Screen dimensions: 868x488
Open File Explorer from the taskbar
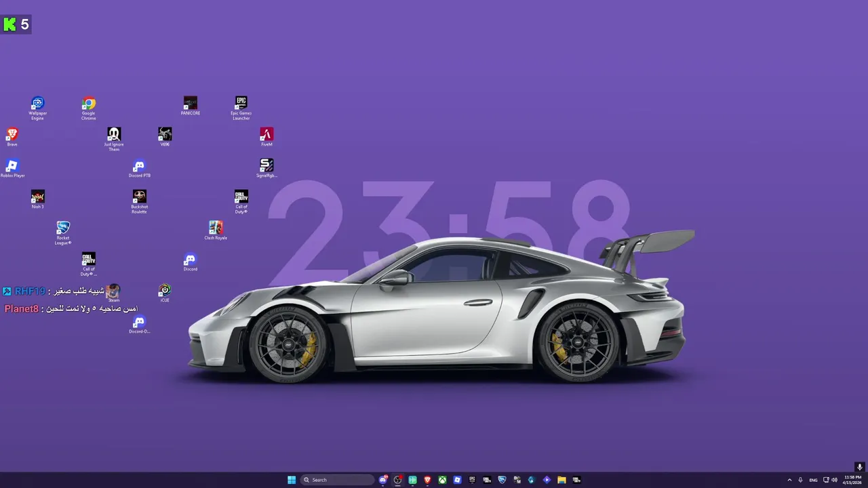coord(561,480)
